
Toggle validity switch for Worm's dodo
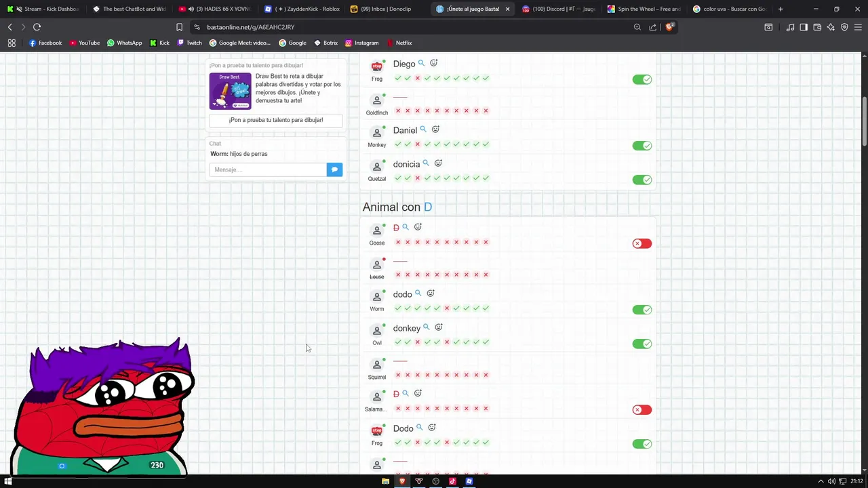pyautogui.click(x=642, y=310)
